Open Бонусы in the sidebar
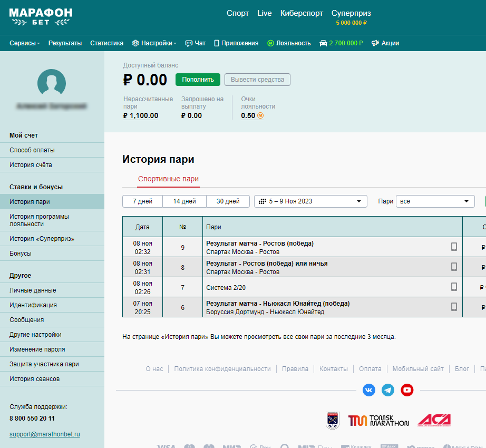The image size is (486, 448). coord(52,254)
